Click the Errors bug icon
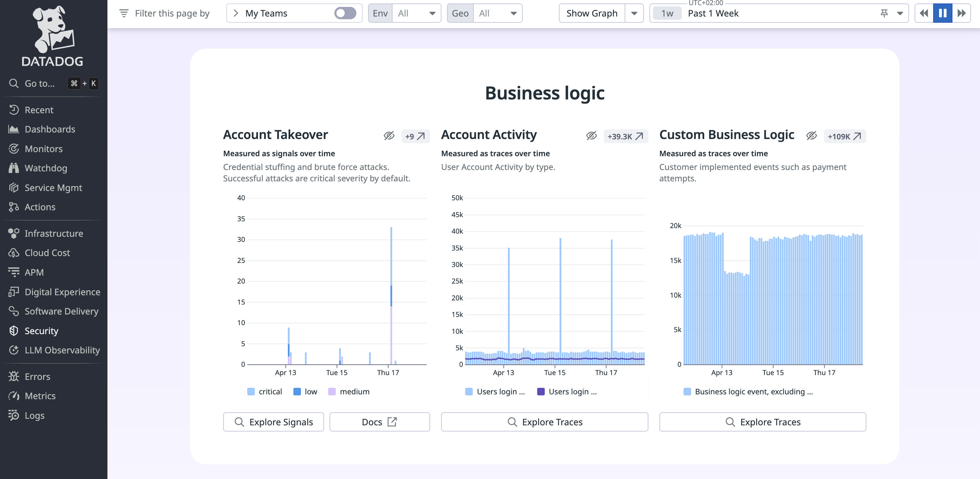This screenshot has height=479, width=980. (14, 376)
